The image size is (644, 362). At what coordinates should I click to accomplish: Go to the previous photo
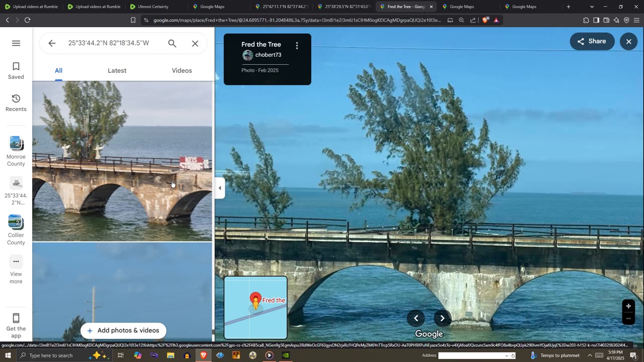[x=416, y=318]
